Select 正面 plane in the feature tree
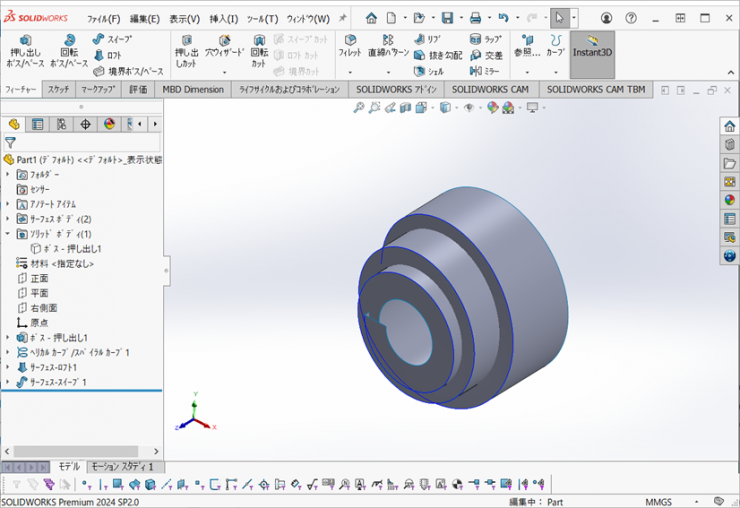Screen dimensions: 740x508 tap(39, 278)
